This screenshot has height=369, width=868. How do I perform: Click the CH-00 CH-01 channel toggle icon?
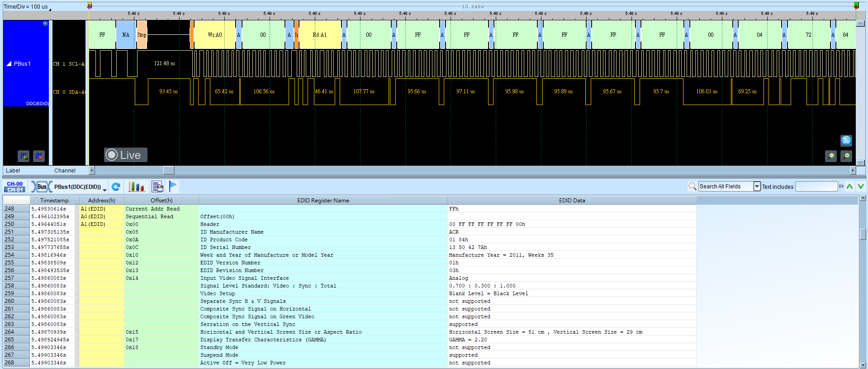coord(15,187)
